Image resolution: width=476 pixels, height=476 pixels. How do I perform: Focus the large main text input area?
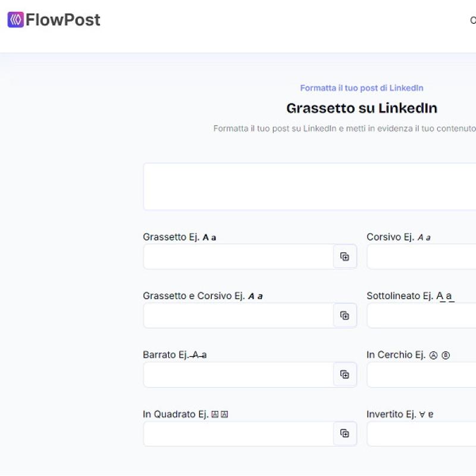pos(309,186)
